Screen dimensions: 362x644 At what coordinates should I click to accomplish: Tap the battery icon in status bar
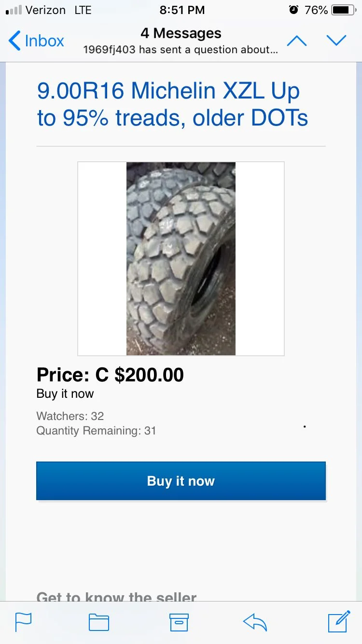[343, 10]
